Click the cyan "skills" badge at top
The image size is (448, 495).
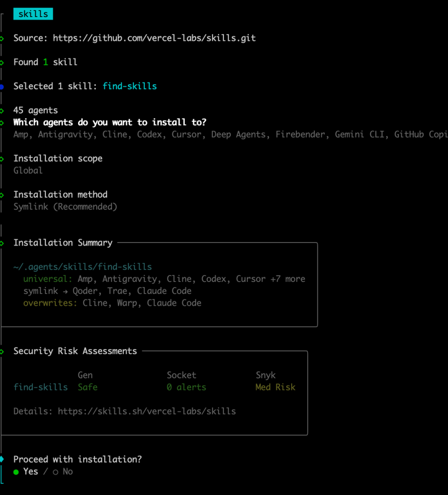click(x=33, y=14)
